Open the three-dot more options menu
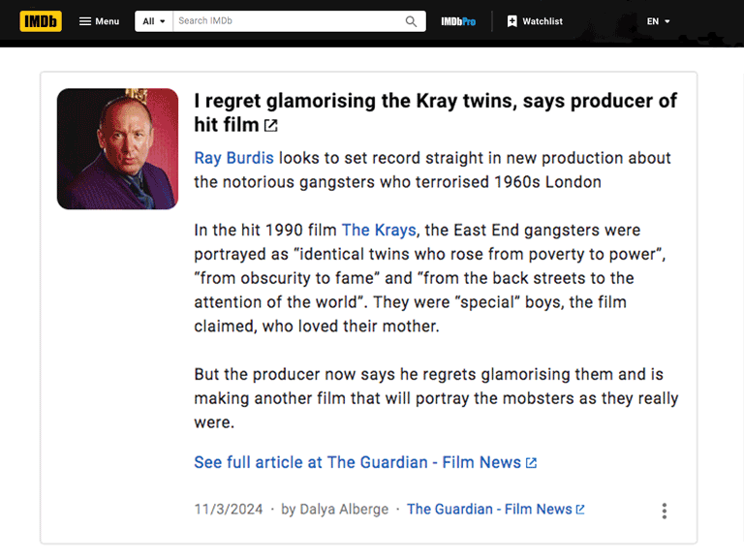Viewport: 744px width, 560px height. (x=664, y=511)
